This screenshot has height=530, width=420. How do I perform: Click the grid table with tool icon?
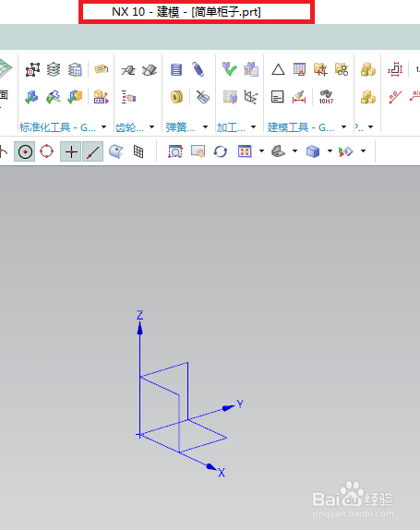click(230, 97)
